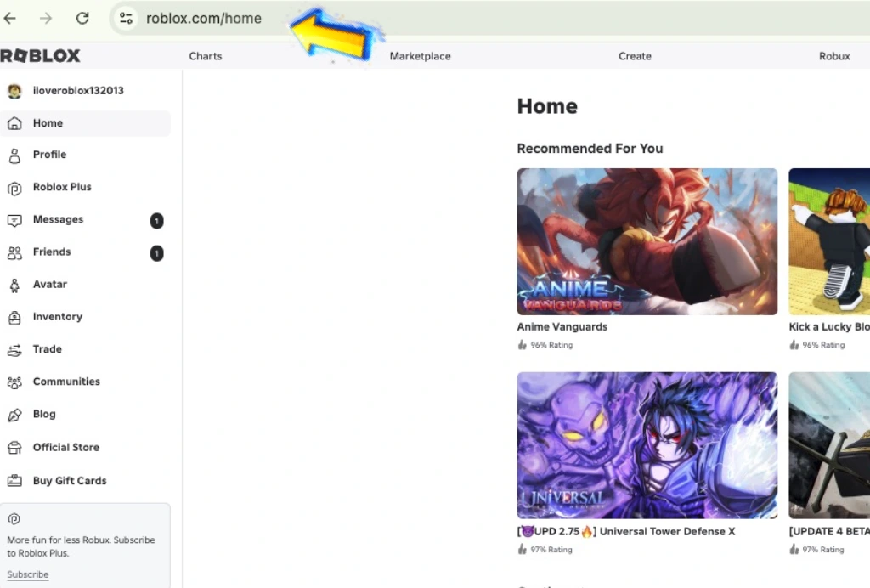Image resolution: width=870 pixels, height=588 pixels.
Task: Click the Communities group icon
Action: [x=14, y=382]
